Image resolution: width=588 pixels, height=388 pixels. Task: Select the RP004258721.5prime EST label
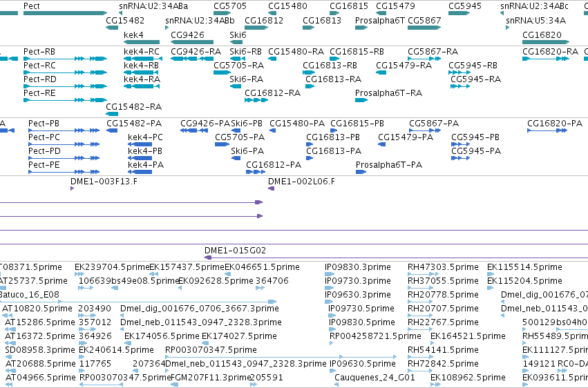point(375,336)
